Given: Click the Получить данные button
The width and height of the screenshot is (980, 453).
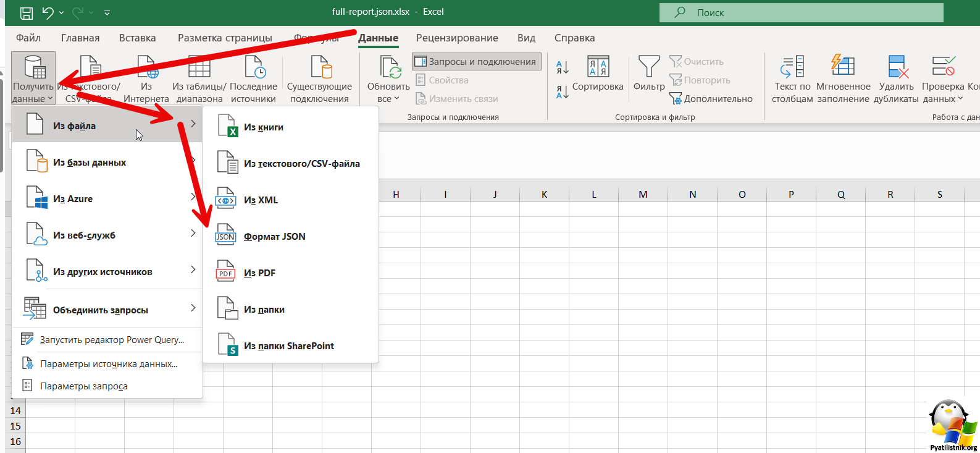Looking at the screenshot, I should tap(33, 78).
